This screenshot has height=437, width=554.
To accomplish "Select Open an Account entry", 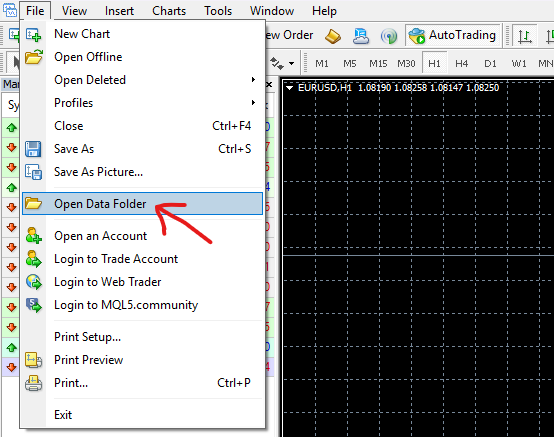I will coord(142,236).
